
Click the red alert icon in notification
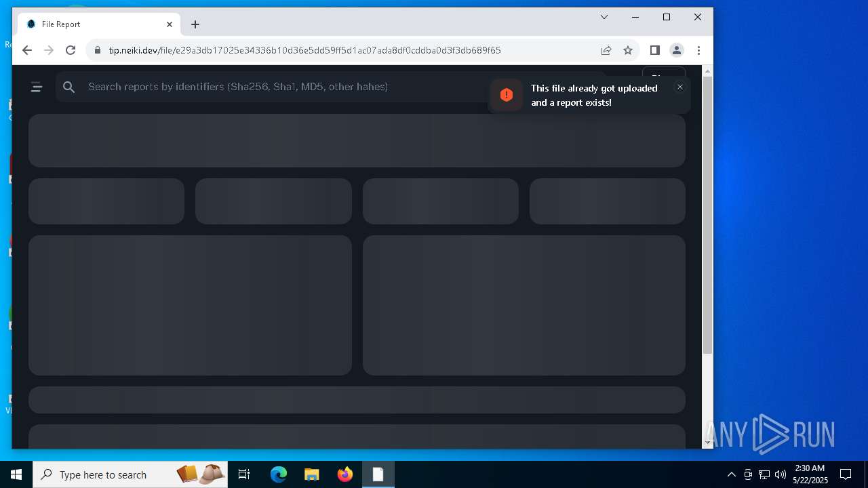click(507, 95)
